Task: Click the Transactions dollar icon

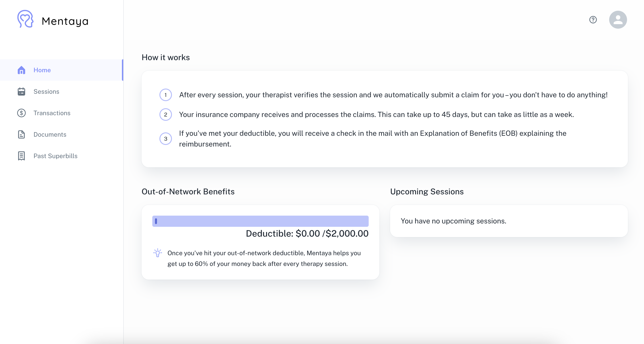Action: coord(21,113)
